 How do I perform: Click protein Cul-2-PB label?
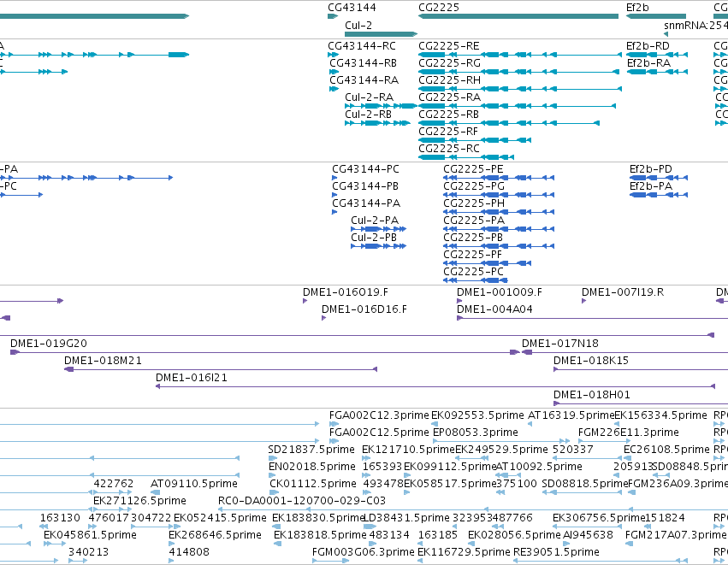[x=374, y=238]
